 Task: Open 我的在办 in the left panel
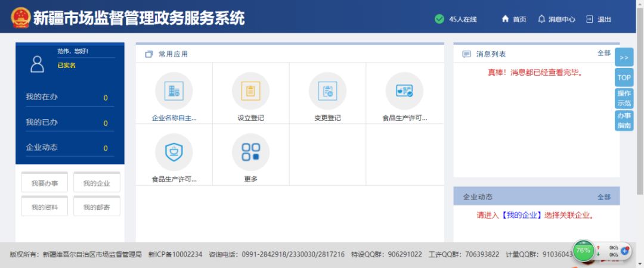pyautogui.click(x=66, y=97)
